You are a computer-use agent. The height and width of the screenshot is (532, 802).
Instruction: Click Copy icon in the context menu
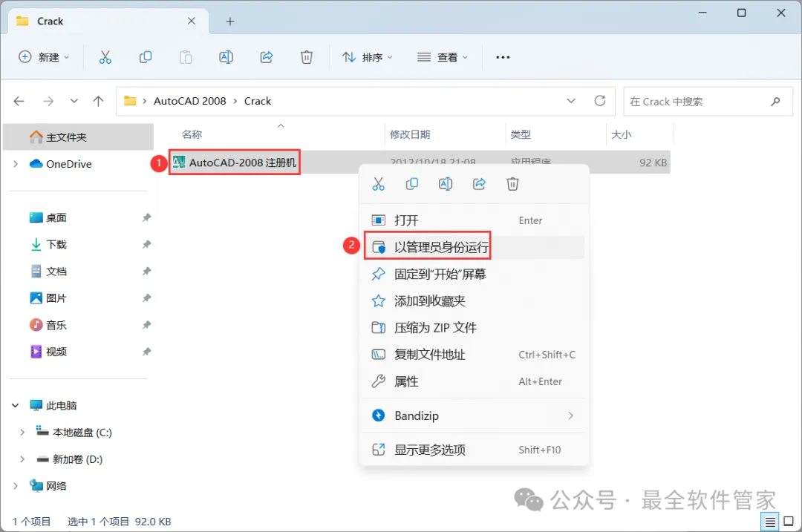(411, 184)
